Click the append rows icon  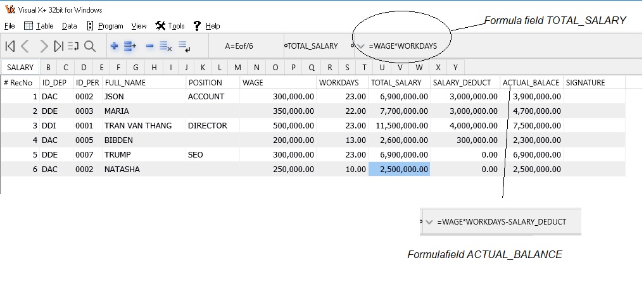coord(130,46)
